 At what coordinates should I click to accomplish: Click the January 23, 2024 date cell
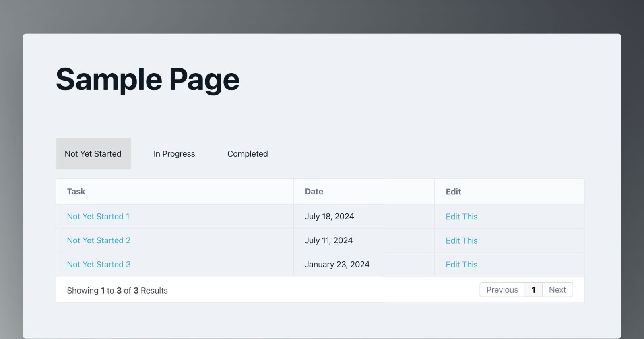coord(337,265)
